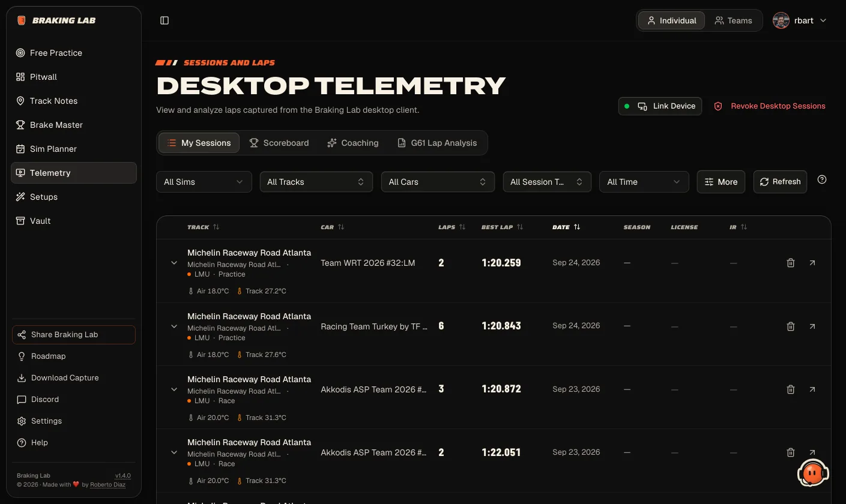Viewport: 846px width, 504px height.
Task: Go to Track Notes
Action: (x=74, y=101)
